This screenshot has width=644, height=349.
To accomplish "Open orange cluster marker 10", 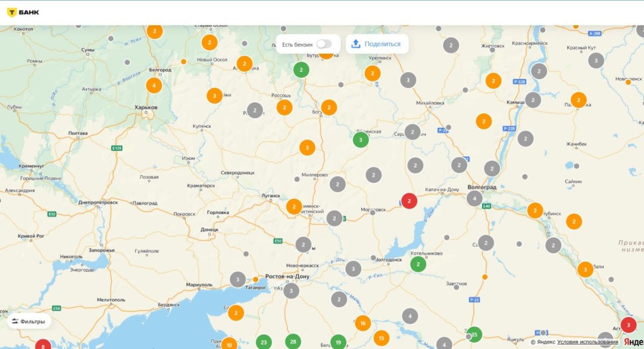I will click(x=229, y=345).
